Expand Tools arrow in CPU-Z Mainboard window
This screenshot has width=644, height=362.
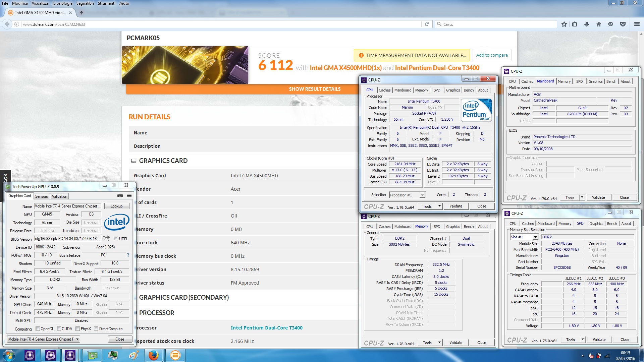click(582, 197)
